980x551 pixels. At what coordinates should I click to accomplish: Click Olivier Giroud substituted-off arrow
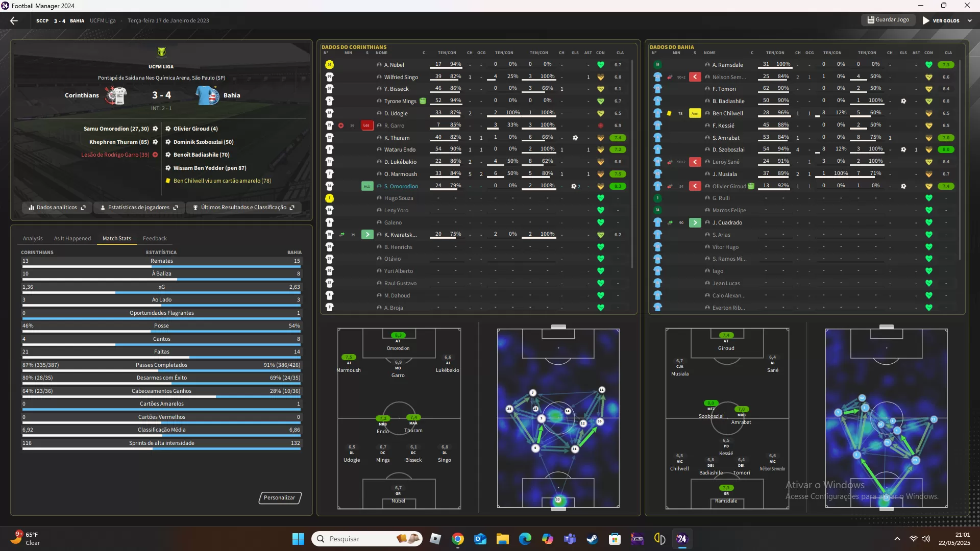[x=695, y=186]
